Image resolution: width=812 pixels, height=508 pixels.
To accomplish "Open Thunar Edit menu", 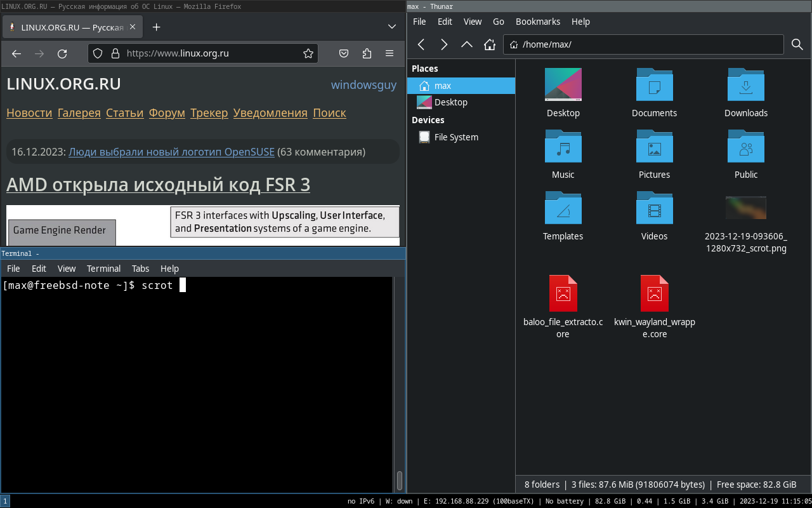I will click(445, 22).
